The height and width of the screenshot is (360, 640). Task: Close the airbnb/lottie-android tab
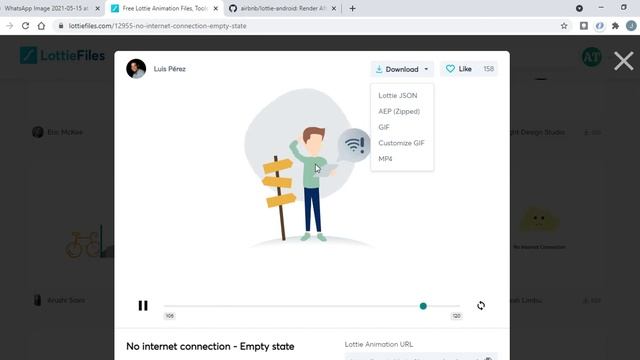click(x=334, y=8)
